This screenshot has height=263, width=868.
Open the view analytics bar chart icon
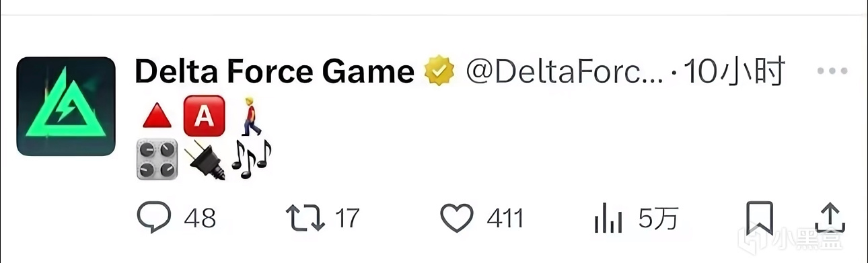tap(609, 219)
